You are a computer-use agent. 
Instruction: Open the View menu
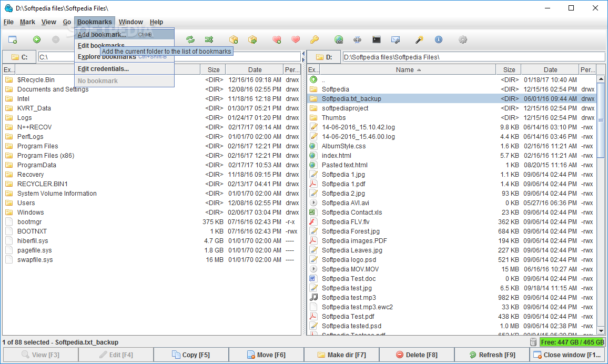49,22
